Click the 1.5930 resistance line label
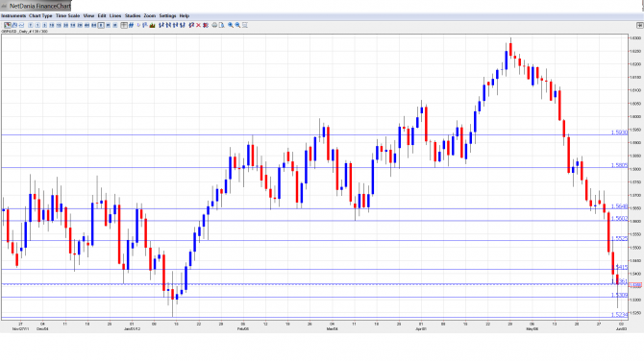 (x=619, y=132)
